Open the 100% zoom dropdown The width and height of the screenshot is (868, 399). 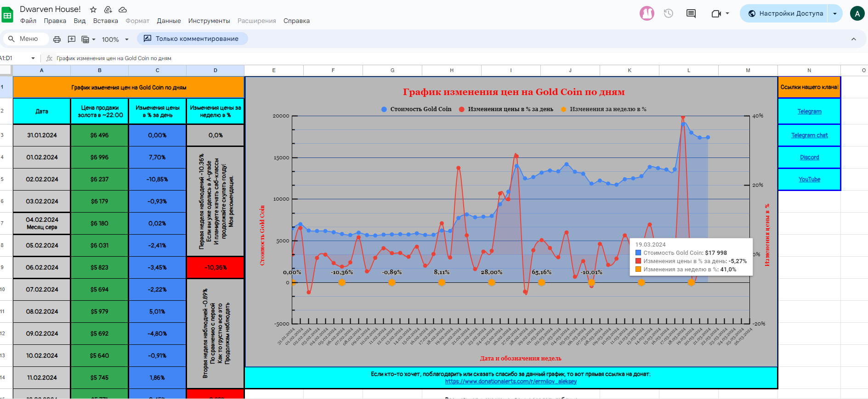click(x=115, y=39)
